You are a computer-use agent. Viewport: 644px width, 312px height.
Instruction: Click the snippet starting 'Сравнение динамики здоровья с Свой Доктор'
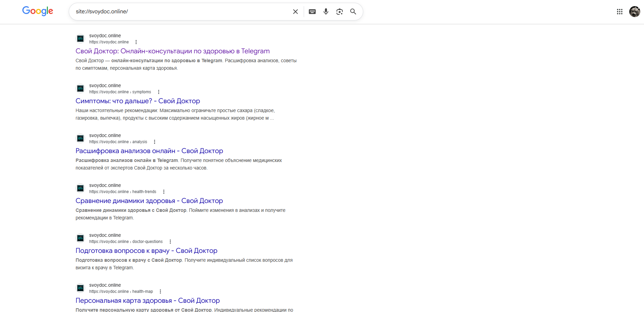[x=181, y=214]
